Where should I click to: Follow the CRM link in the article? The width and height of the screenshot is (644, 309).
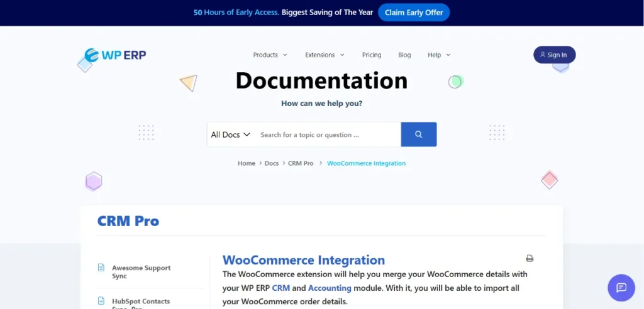[280, 288]
